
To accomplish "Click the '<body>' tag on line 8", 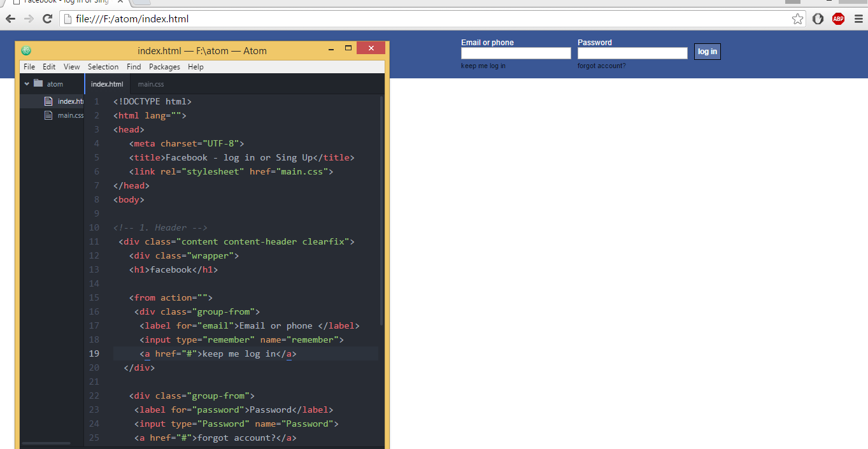I will coord(129,199).
